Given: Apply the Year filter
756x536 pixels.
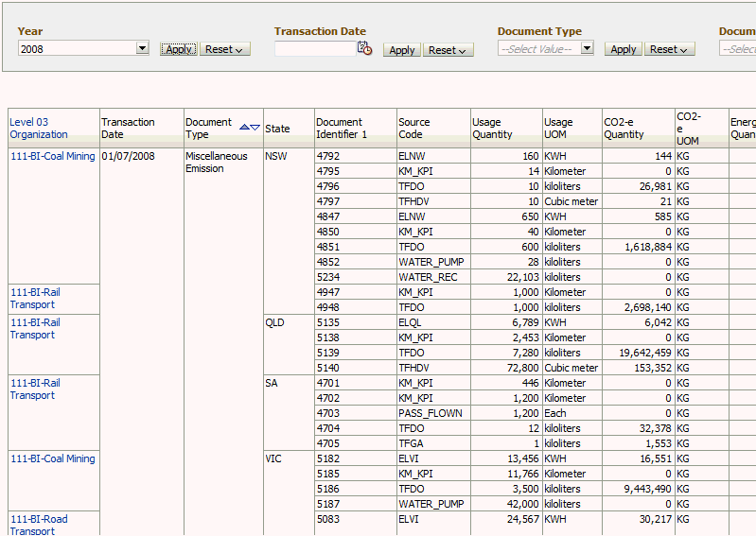Looking at the screenshot, I should point(179,49).
